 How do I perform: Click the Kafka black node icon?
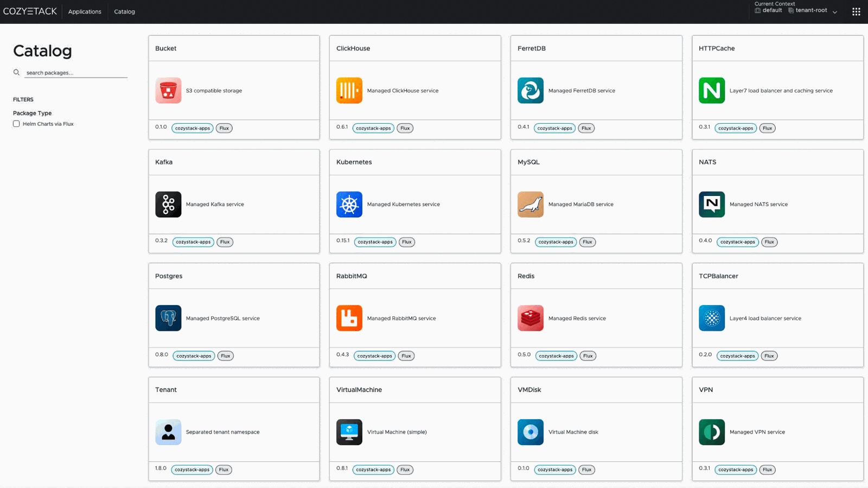click(x=168, y=205)
